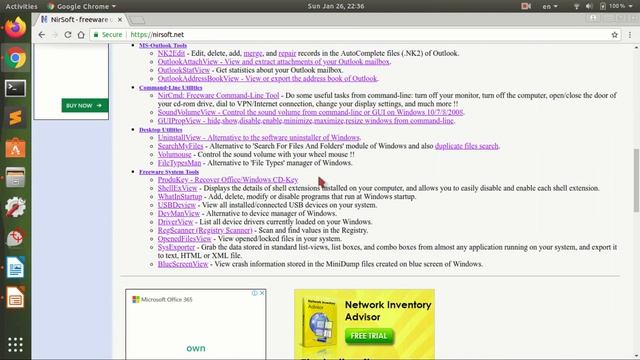Open NirCmd Freeware Command-Line Tool link
The height and width of the screenshot is (360, 640).
tap(218, 95)
